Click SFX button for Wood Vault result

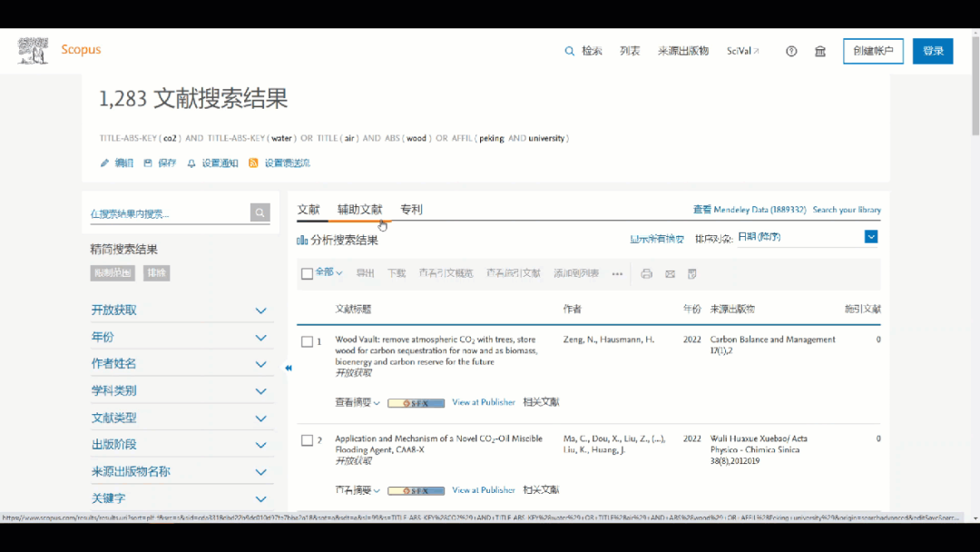pyautogui.click(x=416, y=403)
